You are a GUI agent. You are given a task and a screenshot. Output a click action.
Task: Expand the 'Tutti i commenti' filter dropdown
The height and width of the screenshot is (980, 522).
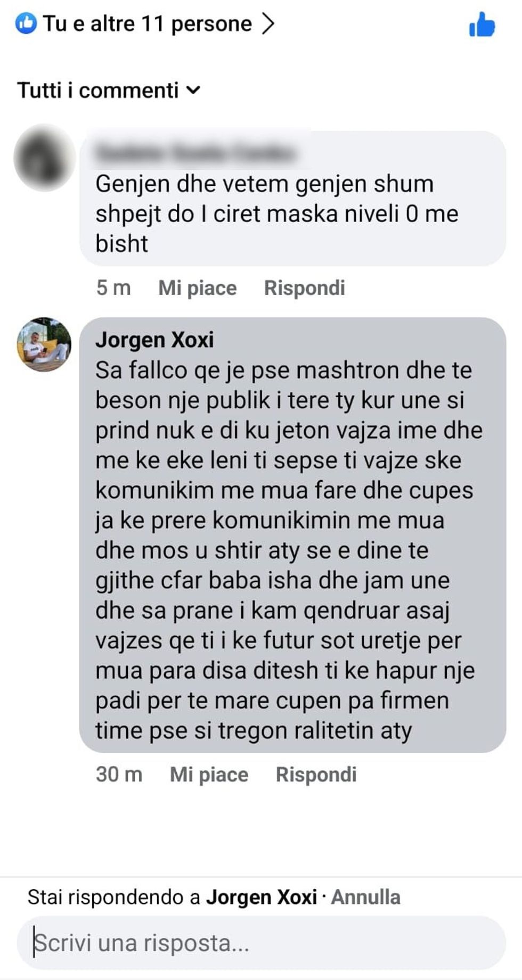pos(109,90)
